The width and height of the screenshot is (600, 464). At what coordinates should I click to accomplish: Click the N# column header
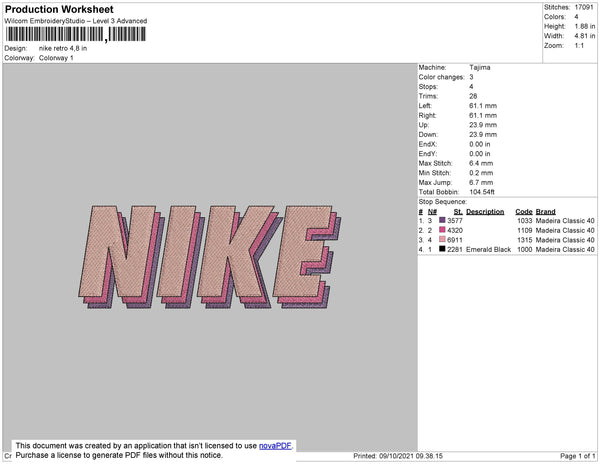point(432,212)
